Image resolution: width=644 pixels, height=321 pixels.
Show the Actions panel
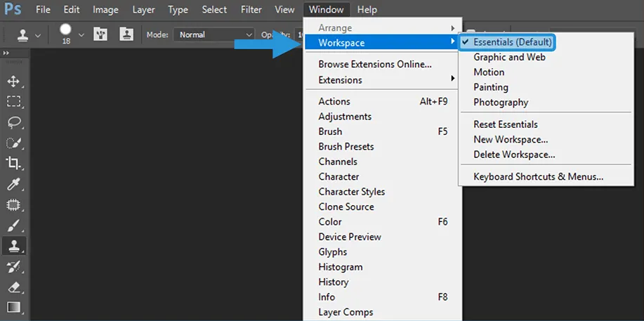point(383,102)
